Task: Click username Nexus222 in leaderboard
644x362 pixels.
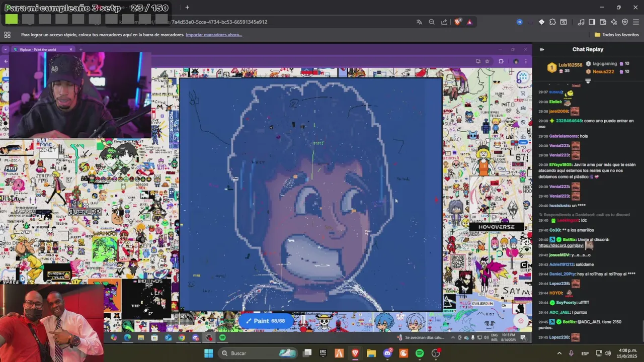Action: pos(603,71)
